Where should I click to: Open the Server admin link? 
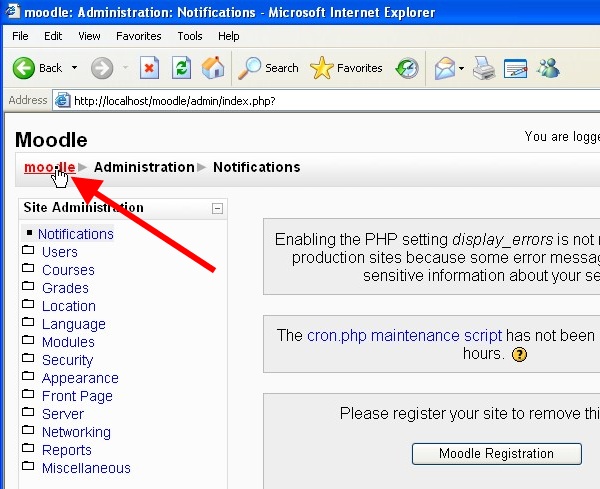[63, 414]
